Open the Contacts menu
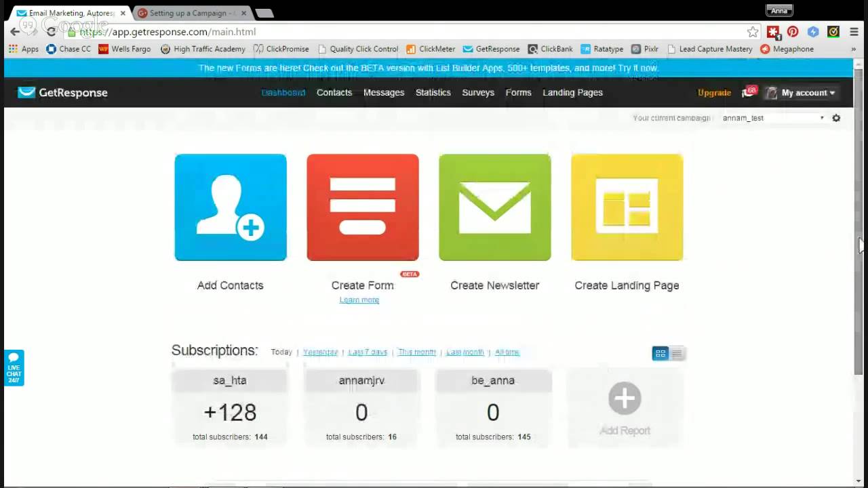Screen dimensions: 868x488 334,93
